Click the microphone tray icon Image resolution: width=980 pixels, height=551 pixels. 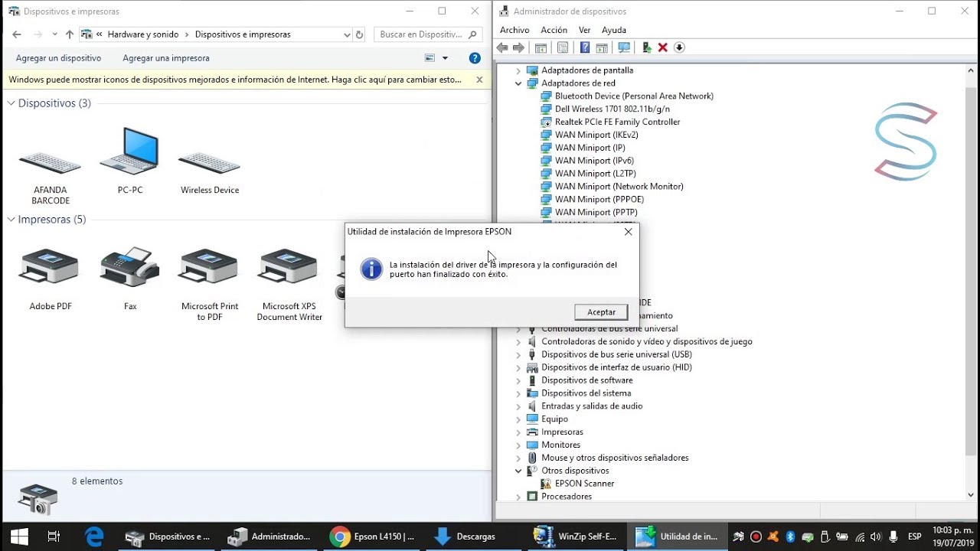coord(893,536)
